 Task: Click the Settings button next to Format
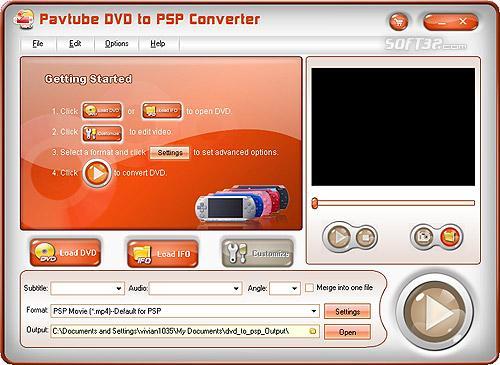[x=347, y=312]
